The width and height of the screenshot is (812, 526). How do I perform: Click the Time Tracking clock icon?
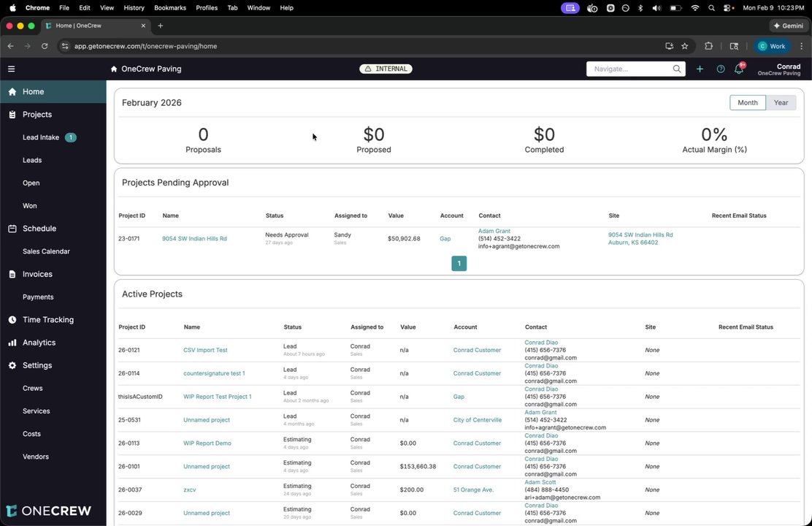coord(12,320)
